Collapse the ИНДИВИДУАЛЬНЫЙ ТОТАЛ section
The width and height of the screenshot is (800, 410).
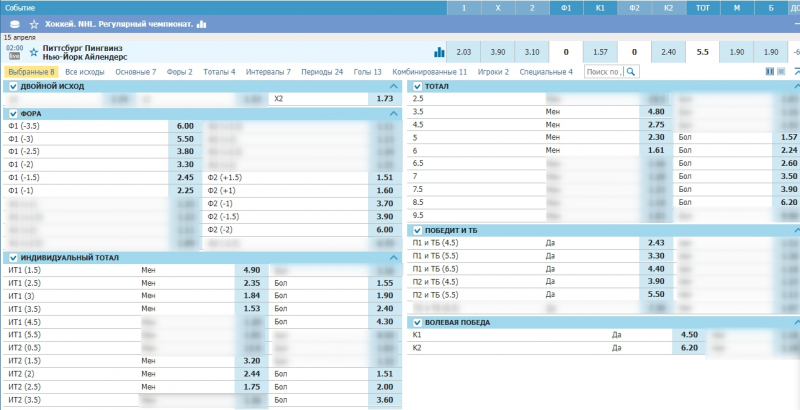(393, 258)
